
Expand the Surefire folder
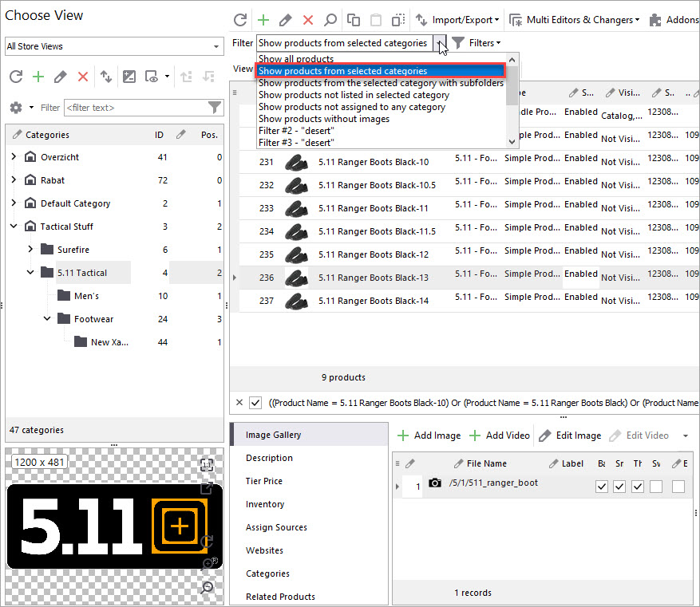30,250
